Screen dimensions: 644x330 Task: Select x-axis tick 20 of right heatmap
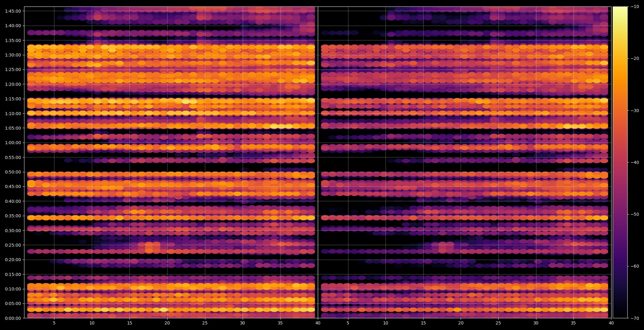(461, 323)
